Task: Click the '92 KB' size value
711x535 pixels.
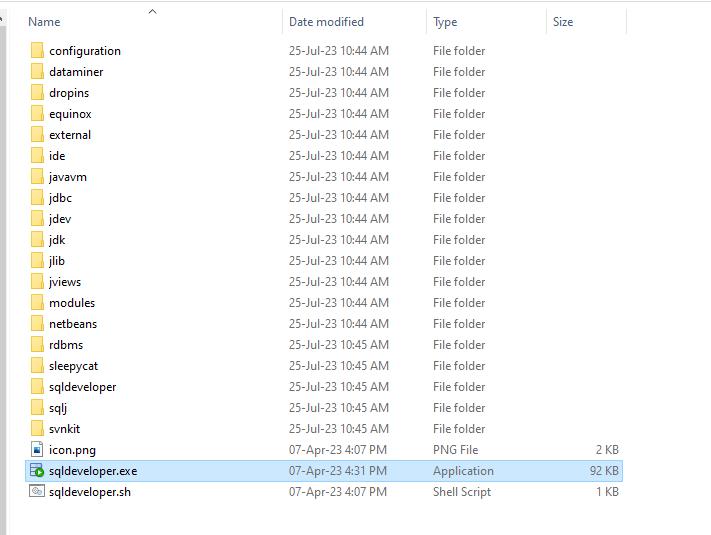Action: click(604, 471)
